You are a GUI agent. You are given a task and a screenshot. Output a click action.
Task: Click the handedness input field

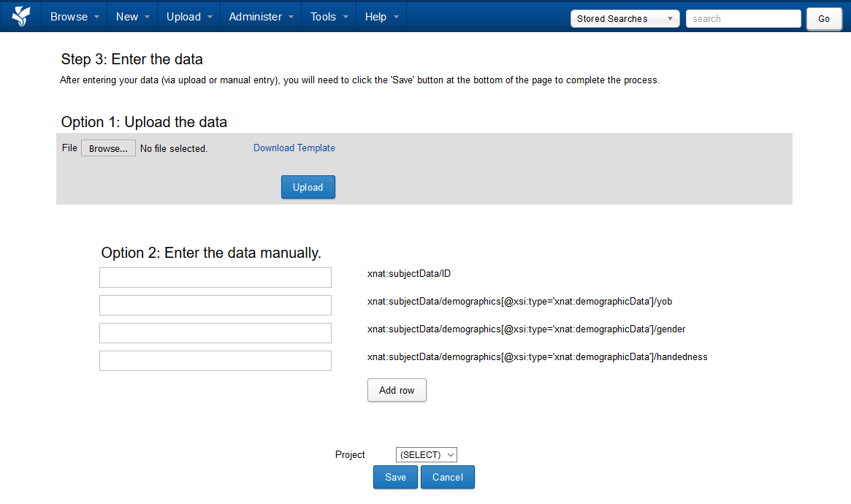click(x=215, y=361)
